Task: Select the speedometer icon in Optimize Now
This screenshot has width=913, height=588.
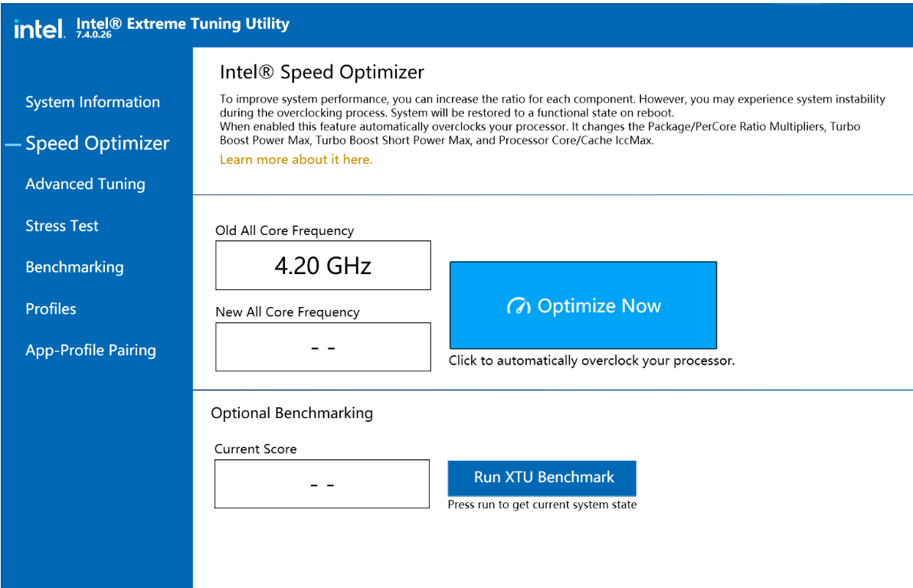Action: pos(518,305)
